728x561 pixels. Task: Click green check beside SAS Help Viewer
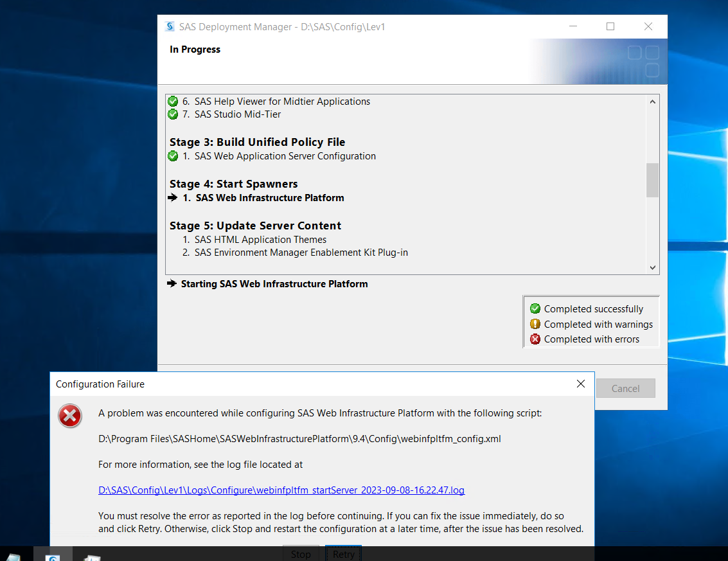(x=173, y=102)
